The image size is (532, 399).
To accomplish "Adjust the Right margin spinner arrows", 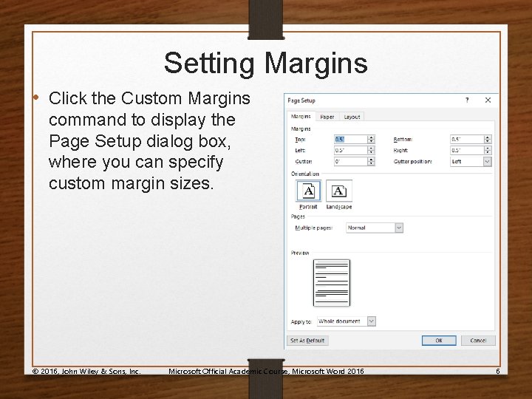I will (x=488, y=150).
